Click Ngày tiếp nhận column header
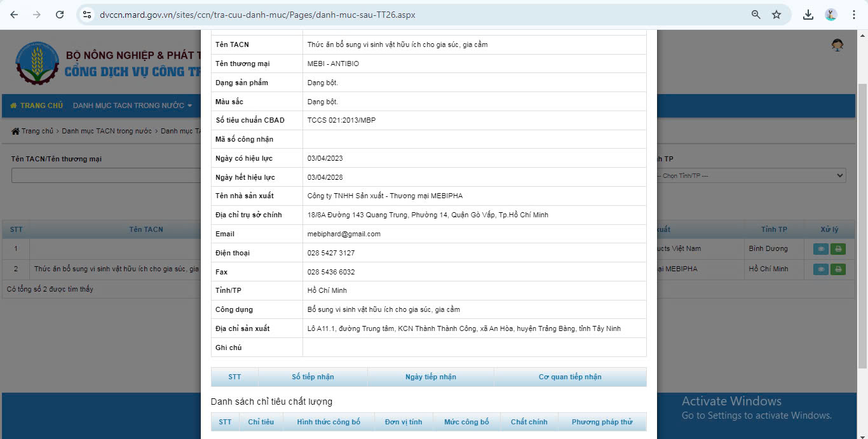The image size is (868, 439). 431,377
